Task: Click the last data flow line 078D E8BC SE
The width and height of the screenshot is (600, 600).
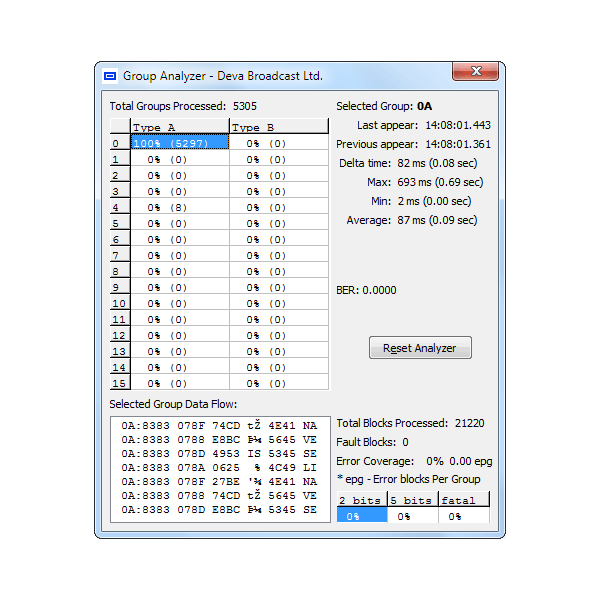Action: click(x=219, y=510)
